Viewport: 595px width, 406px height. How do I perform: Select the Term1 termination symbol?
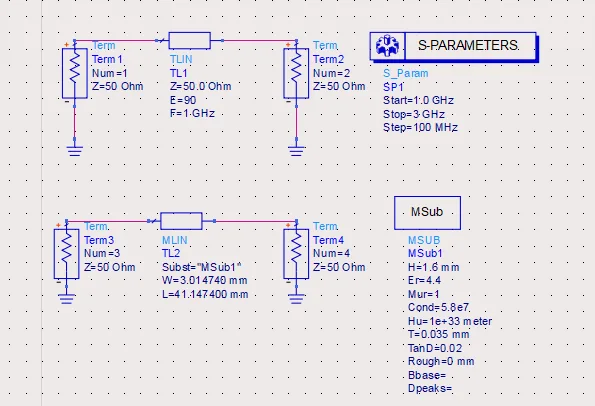point(75,73)
